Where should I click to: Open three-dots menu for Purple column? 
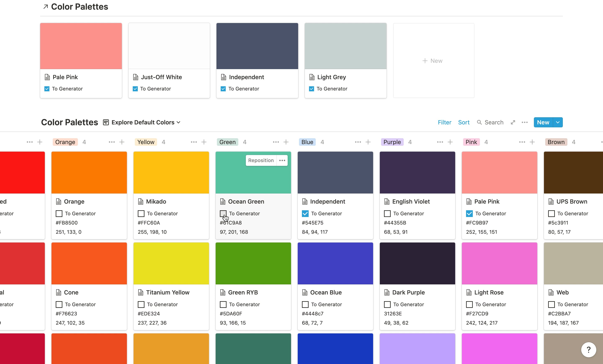[x=440, y=142]
